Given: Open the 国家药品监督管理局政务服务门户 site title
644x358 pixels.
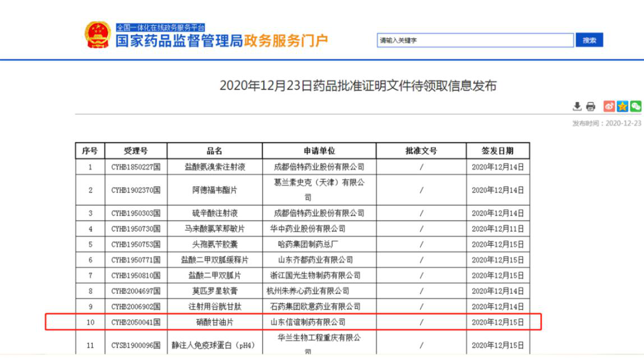Looking at the screenshot, I should click(222, 41).
